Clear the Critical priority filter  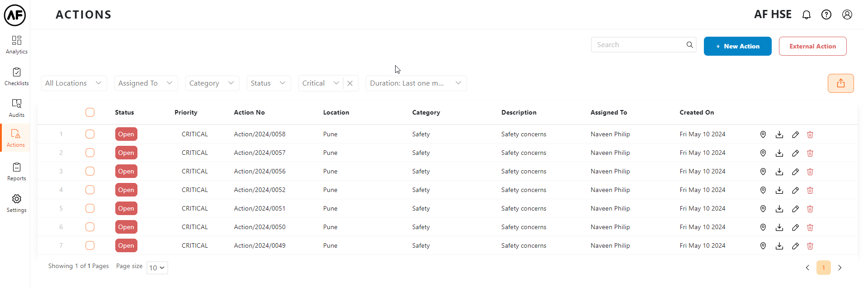350,83
